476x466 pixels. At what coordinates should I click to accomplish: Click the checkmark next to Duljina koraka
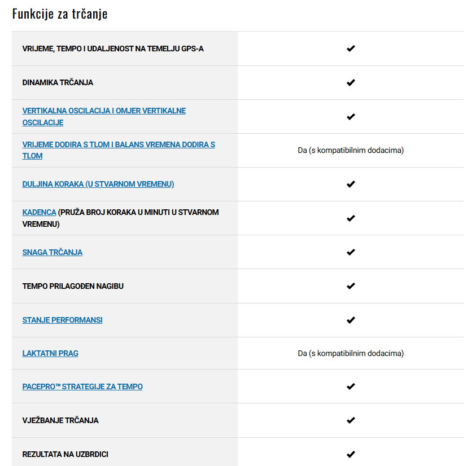coord(351,184)
